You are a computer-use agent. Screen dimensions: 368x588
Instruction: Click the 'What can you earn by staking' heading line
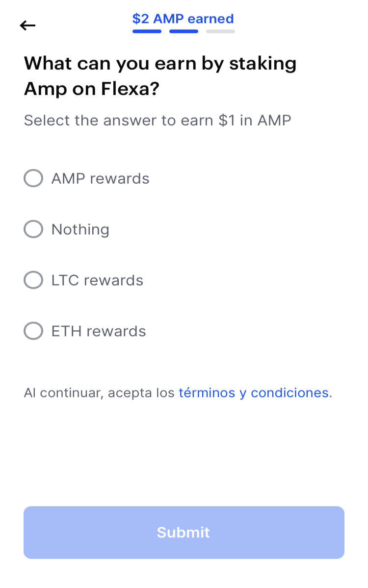tap(160, 64)
